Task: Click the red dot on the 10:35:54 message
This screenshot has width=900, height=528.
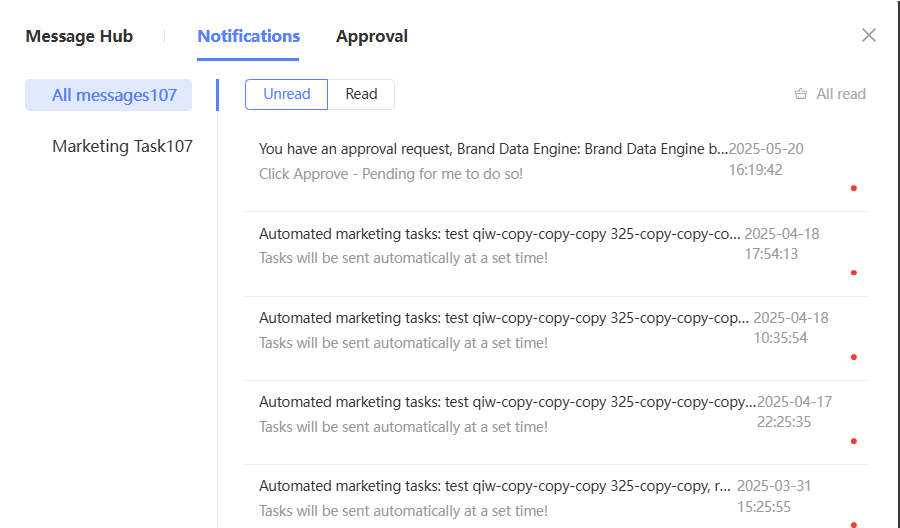Action: coord(853,357)
